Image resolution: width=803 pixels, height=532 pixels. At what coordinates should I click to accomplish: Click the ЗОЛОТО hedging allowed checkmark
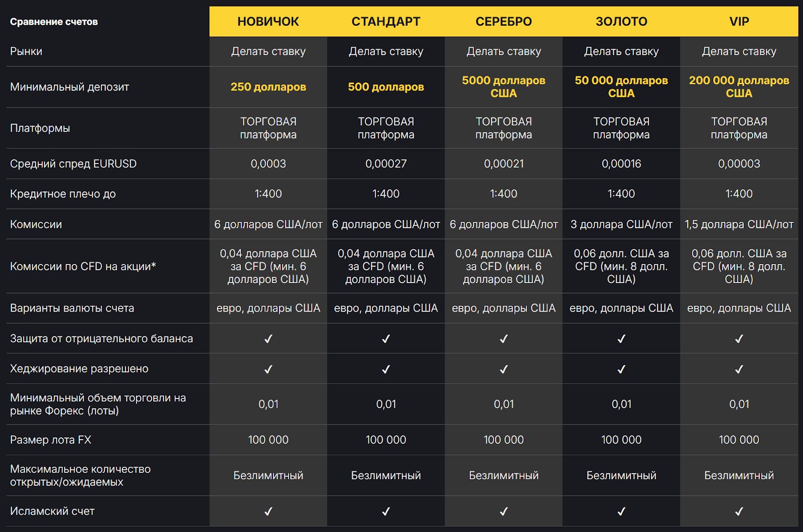click(x=621, y=369)
